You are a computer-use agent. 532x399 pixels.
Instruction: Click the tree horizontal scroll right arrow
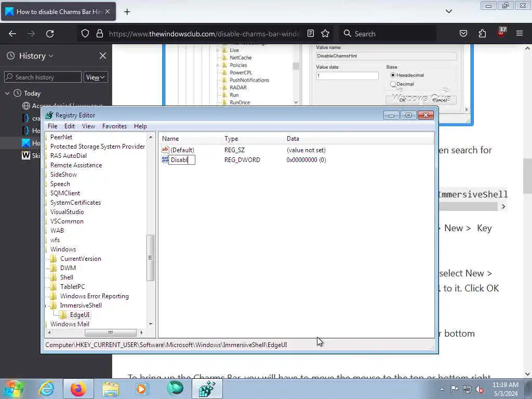(x=141, y=332)
